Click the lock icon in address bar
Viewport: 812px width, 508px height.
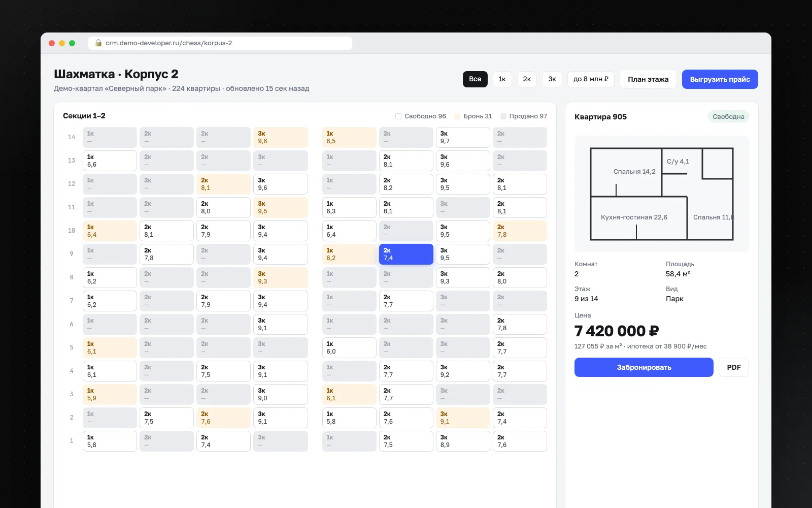coord(98,43)
